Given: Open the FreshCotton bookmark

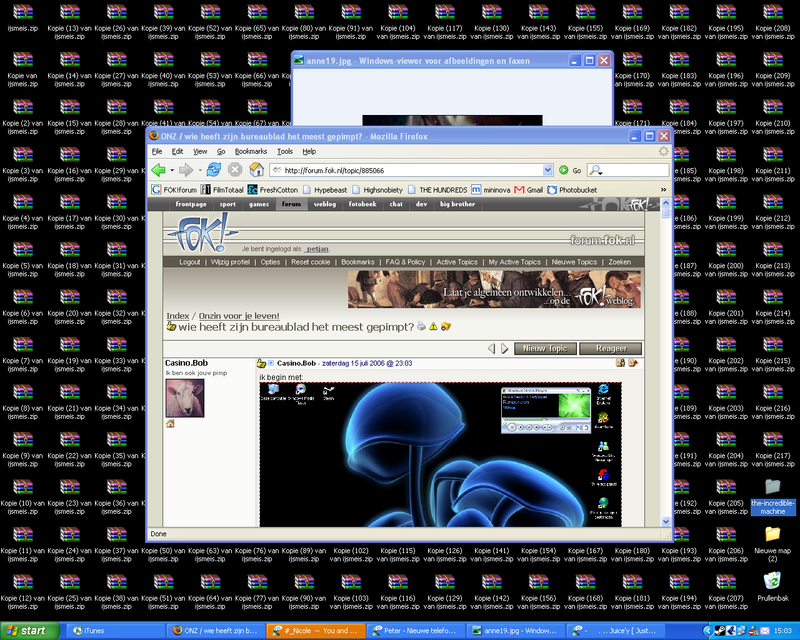Looking at the screenshot, I should (x=272, y=190).
